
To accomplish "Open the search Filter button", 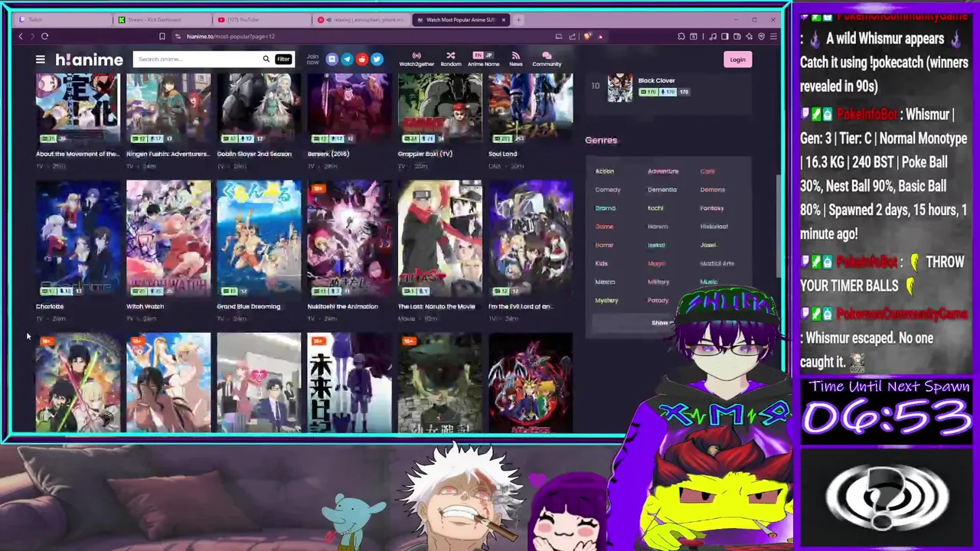I will point(283,59).
